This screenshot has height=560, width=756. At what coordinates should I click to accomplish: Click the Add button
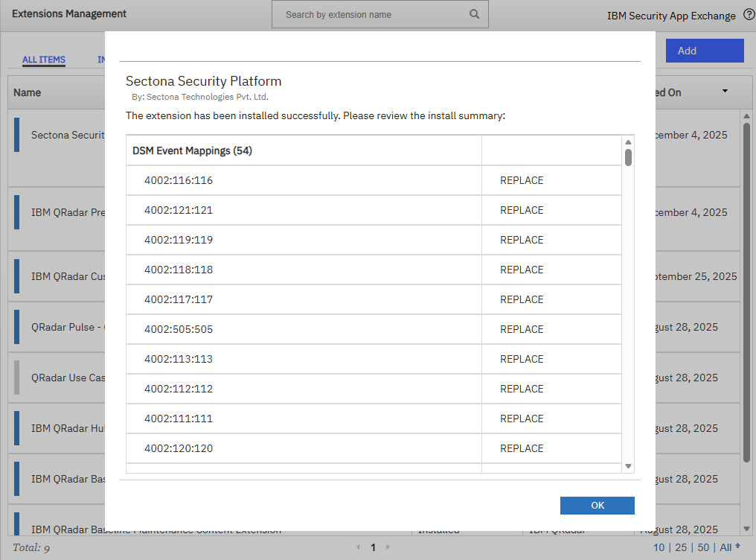(x=704, y=50)
